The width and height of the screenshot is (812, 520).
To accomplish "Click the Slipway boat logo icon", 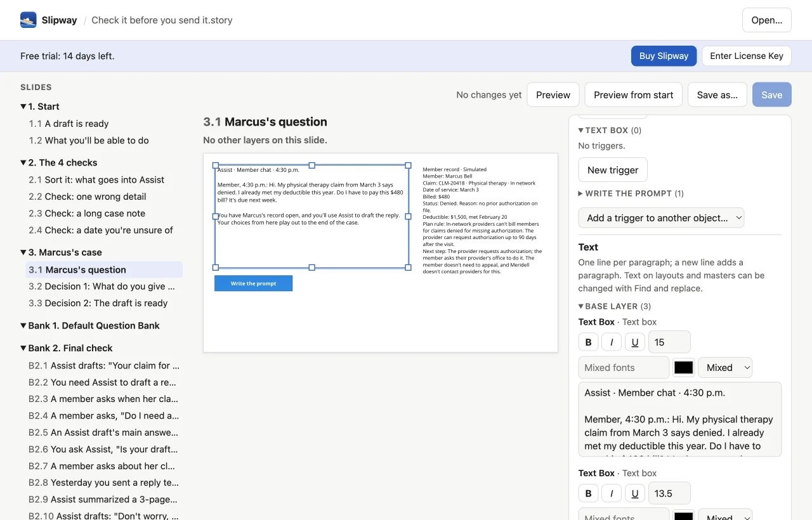I will [29, 20].
